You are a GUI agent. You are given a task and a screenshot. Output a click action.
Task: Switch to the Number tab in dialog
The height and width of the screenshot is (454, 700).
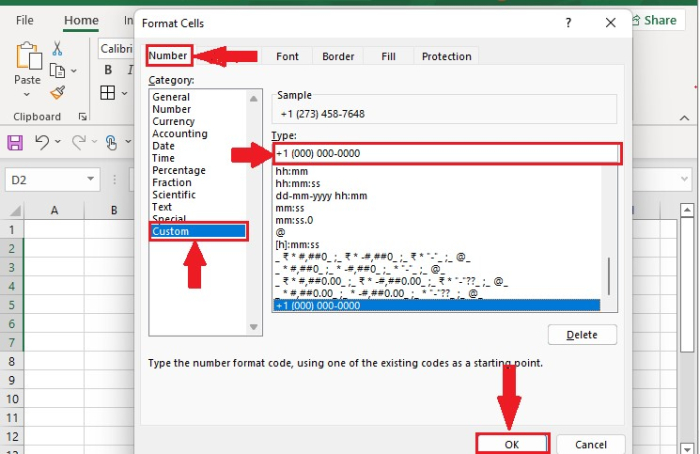click(168, 56)
